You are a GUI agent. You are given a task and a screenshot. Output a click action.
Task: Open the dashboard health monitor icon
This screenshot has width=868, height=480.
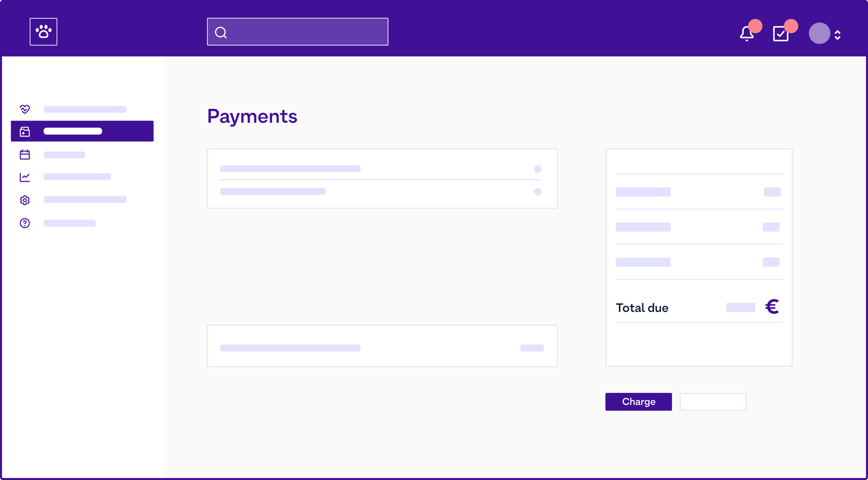tap(24, 109)
